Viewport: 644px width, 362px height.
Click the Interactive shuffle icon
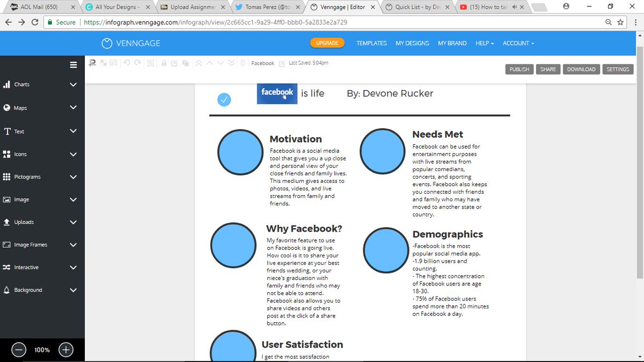point(7,267)
